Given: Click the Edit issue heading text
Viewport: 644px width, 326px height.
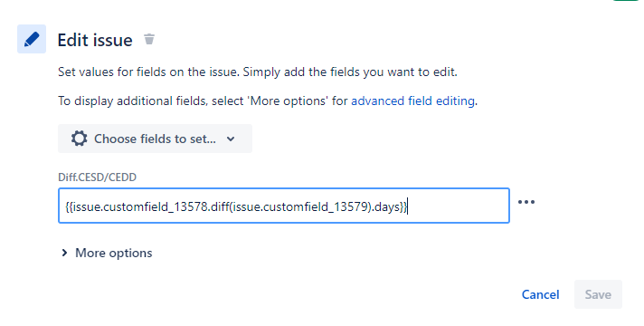Looking at the screenshot, I should click(95, 40).
